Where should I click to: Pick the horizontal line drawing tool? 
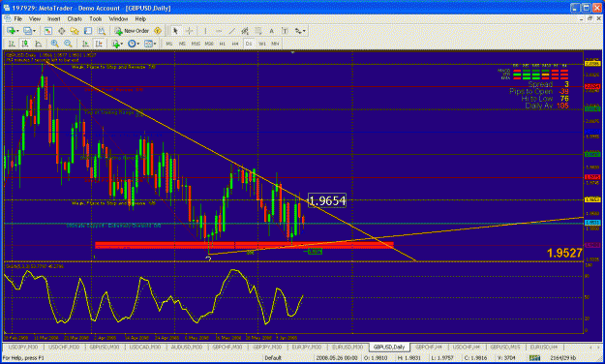tap(219, 31)
